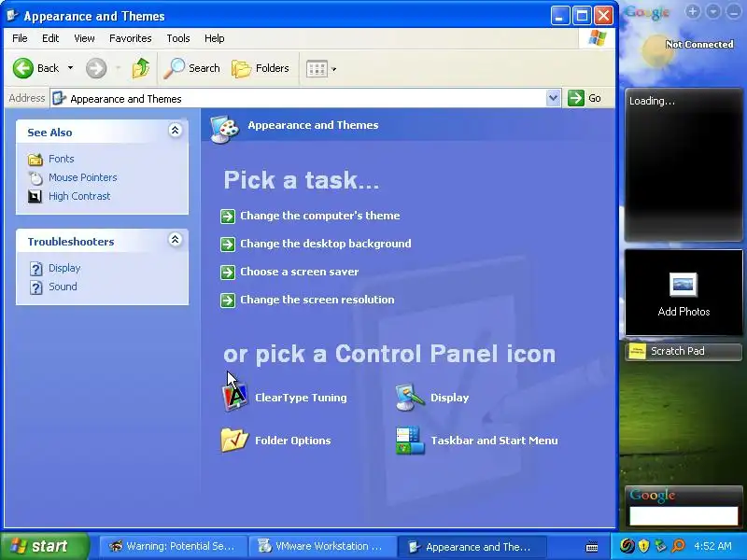747x560 pixels.
Task: Click the Choose a screen saver link
Action: tap(299, 272)
